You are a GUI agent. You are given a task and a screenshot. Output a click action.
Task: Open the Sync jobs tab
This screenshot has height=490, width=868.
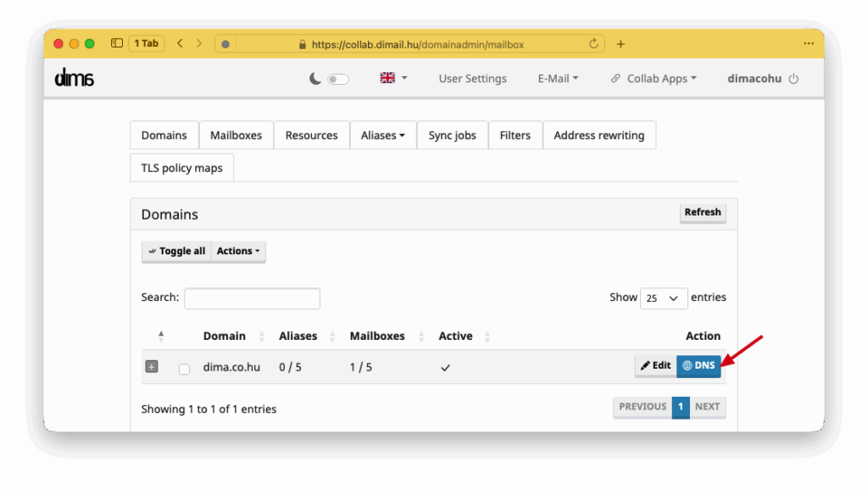pos(452,136)
